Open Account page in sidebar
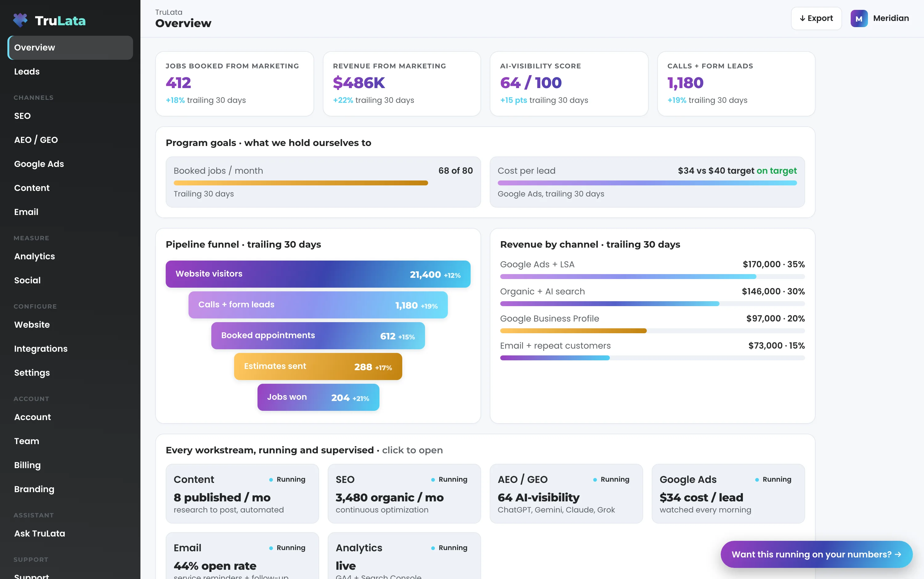The width and height of the screenshot is (924, 579). pyautogui.click(x=70, y=417)
